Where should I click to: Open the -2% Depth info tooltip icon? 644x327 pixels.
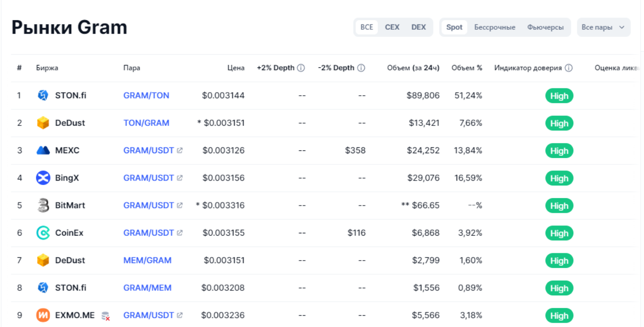361,68
